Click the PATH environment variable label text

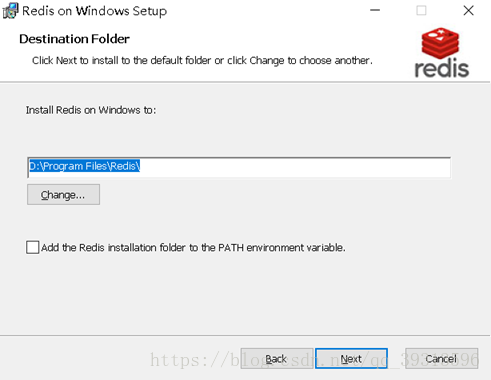(193, 248)
